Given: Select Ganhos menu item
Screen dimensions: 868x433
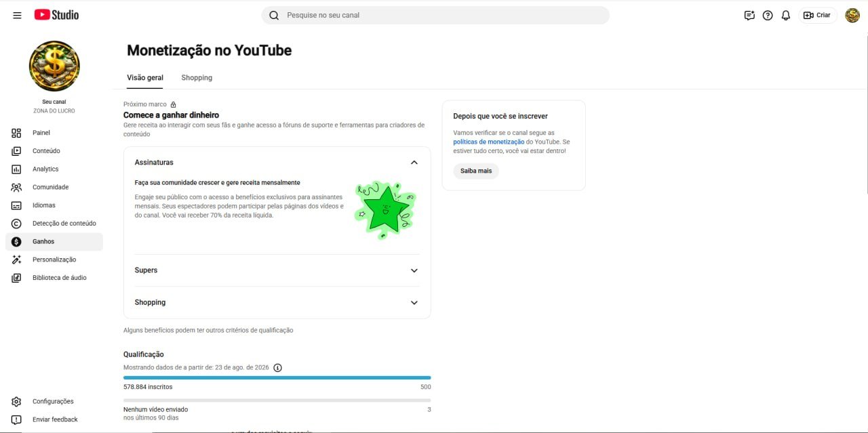Looking at the screenshot, I should [x=54, y=242].
